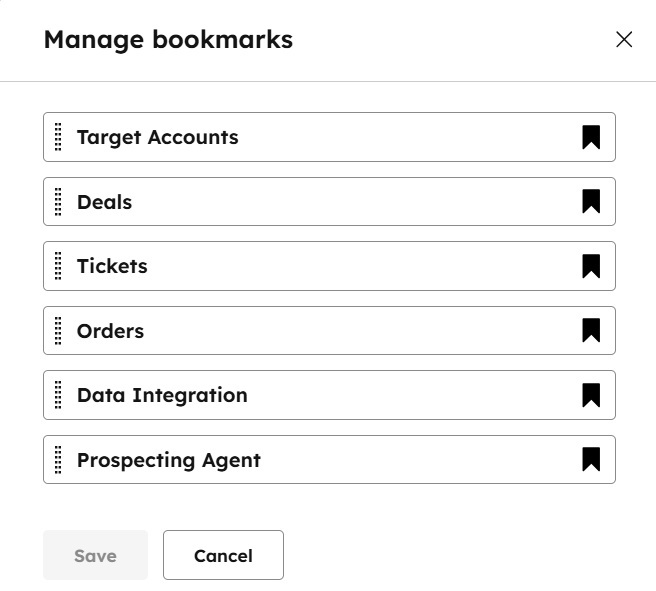Unbookmark the Tickets item
656x591 pixels.
(591, 266)
